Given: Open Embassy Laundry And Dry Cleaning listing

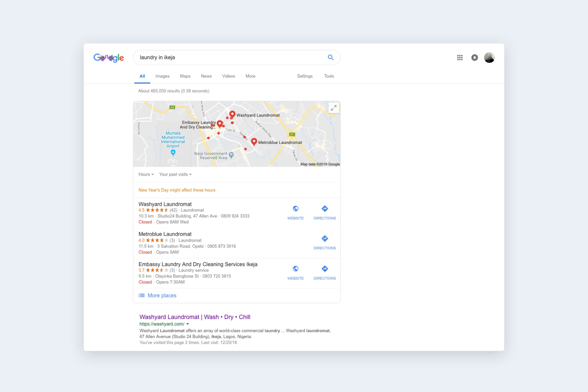Looking at the screenshot, I should (198, 264).
